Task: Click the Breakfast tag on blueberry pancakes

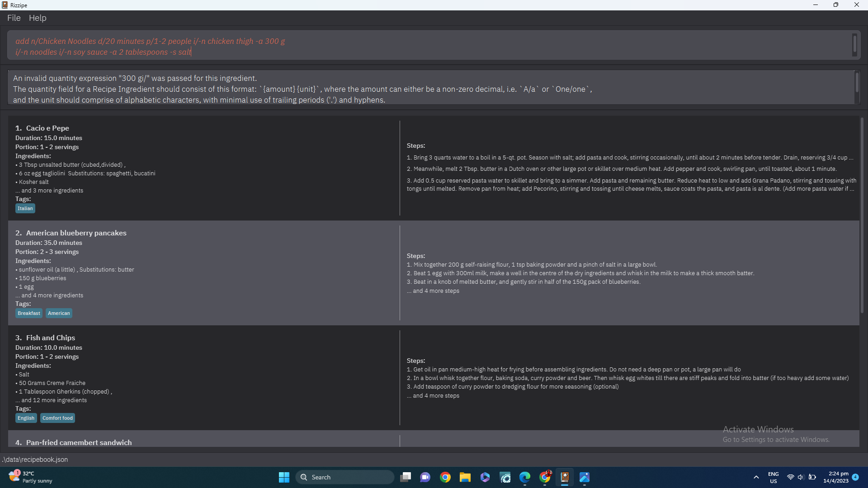Action: click(x=29, y=313)
